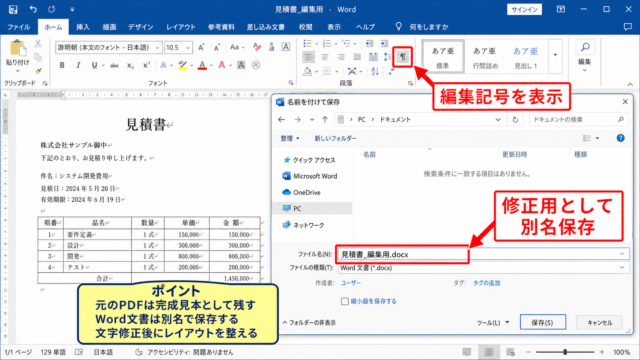Image resolution: width=640 pixels, height=360 pixels.
Task: Switch to the デザイン tab
Action: click(x=140, y=27)
